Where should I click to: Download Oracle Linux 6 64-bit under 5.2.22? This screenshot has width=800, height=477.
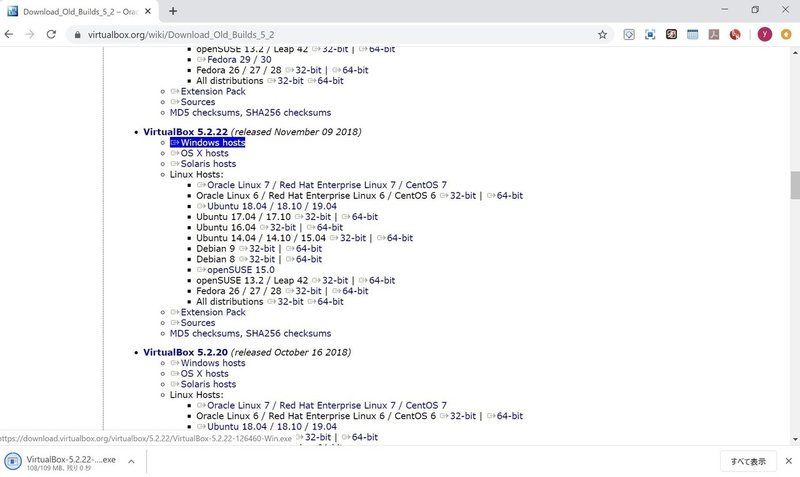[x=505, y=195]
